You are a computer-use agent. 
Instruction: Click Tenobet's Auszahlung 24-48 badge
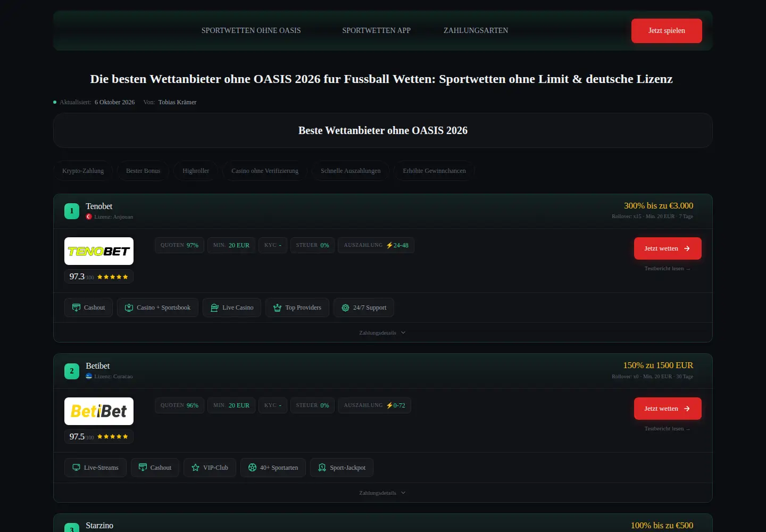click(376, 245)
